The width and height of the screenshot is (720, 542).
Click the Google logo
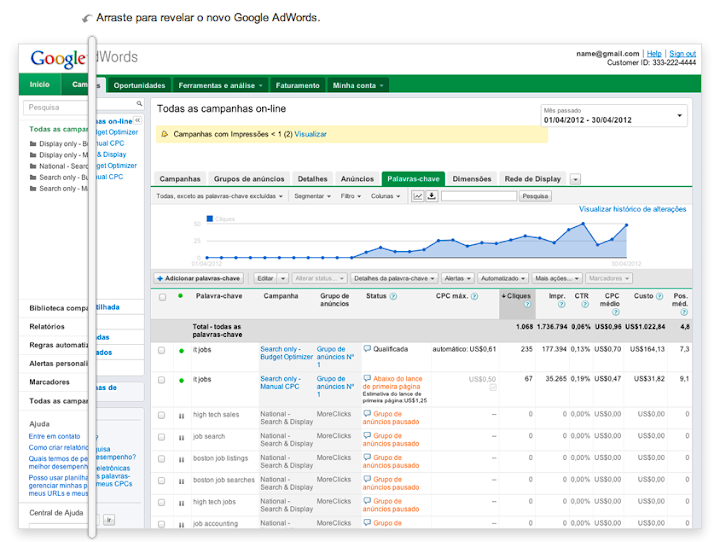(x=58, y=59)
